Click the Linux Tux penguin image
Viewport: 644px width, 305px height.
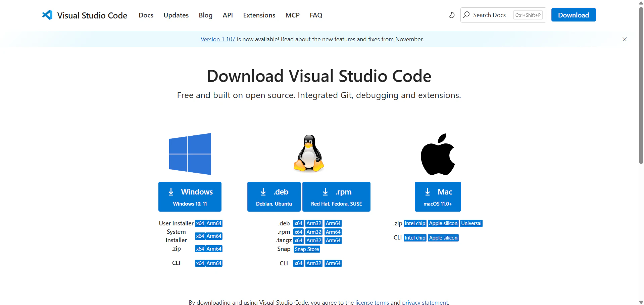309,153
